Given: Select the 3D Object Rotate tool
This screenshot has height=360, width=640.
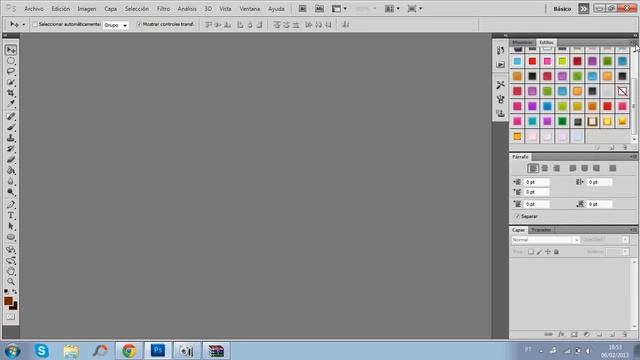Looking at the screenshot, I should (x=11, y=249).
